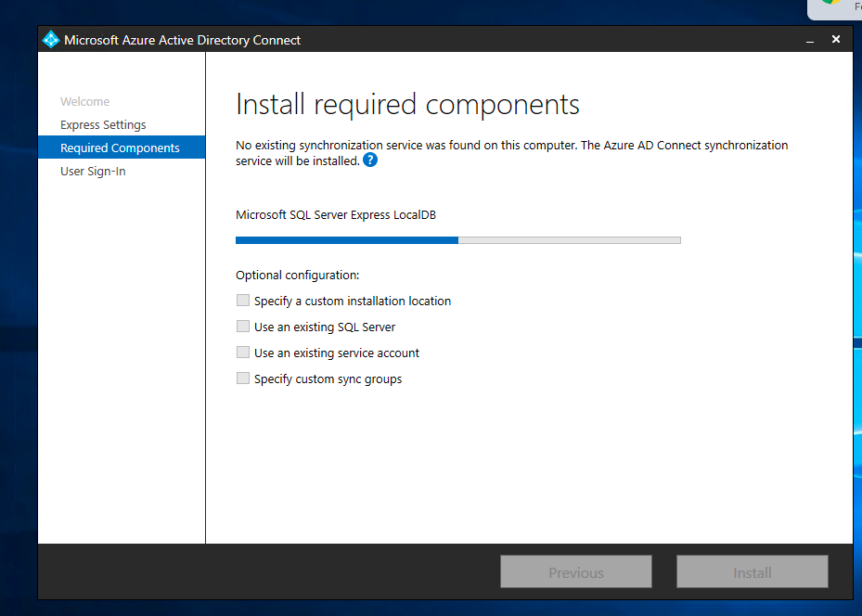Image resolution: width=862 pixels, height=616 pixels.
Task: Select the Required Components step
Action: coord(122,148)
